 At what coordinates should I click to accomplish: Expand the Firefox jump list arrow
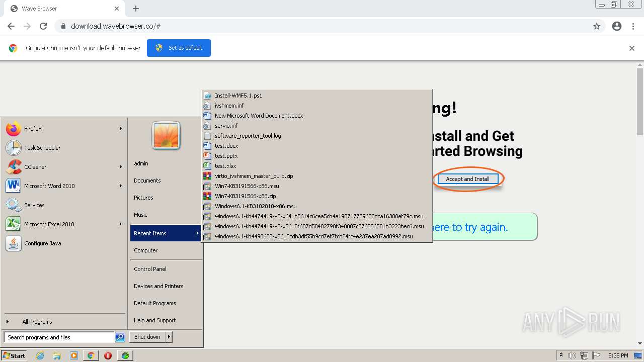[x=121, y=129]
